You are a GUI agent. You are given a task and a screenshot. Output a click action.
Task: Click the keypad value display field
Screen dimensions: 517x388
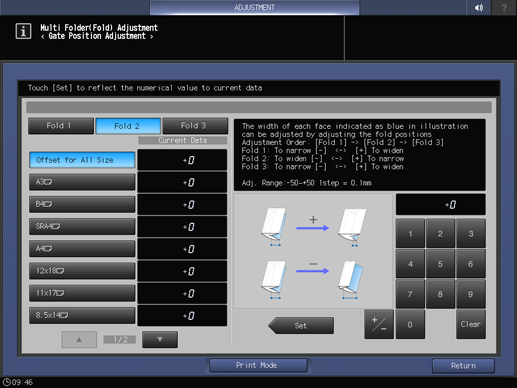(x=440, y=205)
